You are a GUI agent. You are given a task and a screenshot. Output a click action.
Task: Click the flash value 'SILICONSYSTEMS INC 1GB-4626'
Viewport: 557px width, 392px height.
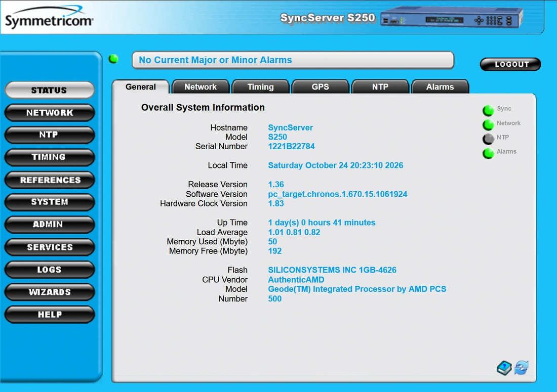pyautogui.click(x=332, y=270)
